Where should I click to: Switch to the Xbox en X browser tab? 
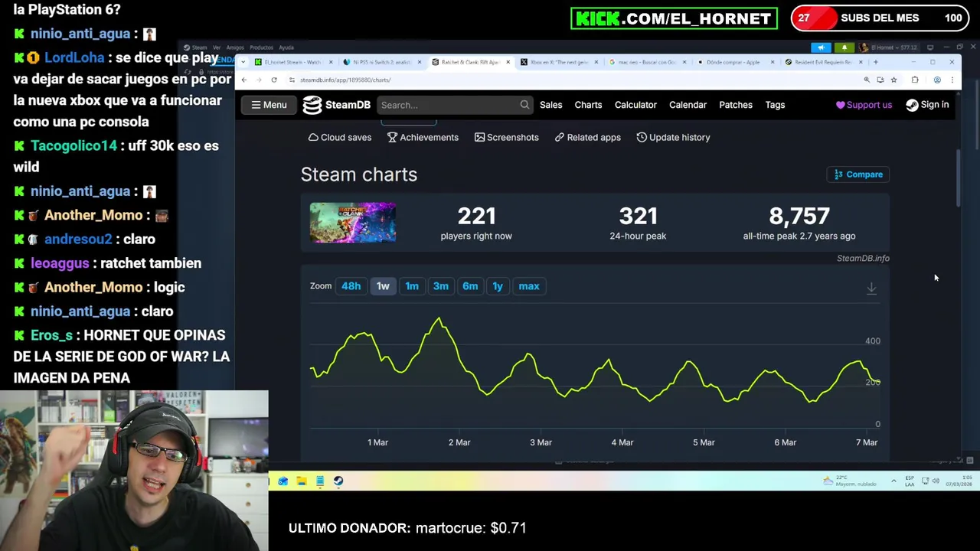point(559,62)
